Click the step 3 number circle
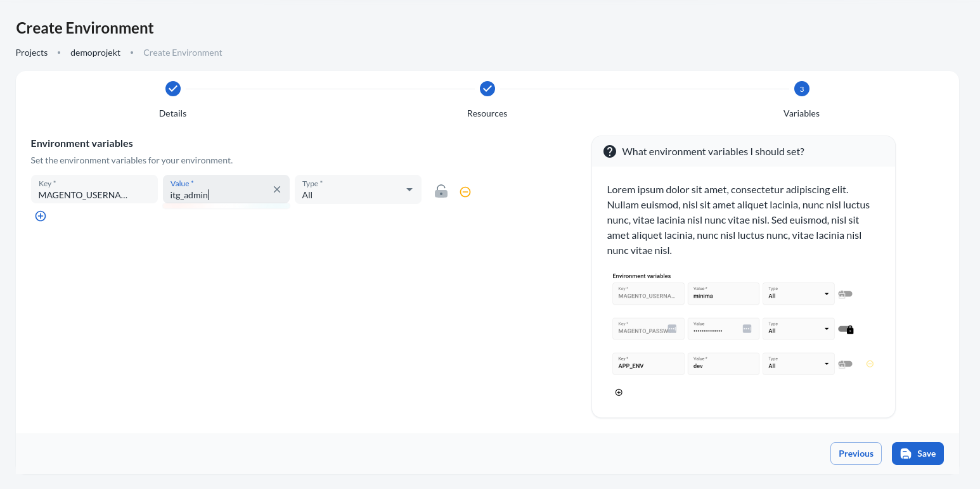Image resolution: width=980 pixels, height=489 pixels. [x=801, y=89]
